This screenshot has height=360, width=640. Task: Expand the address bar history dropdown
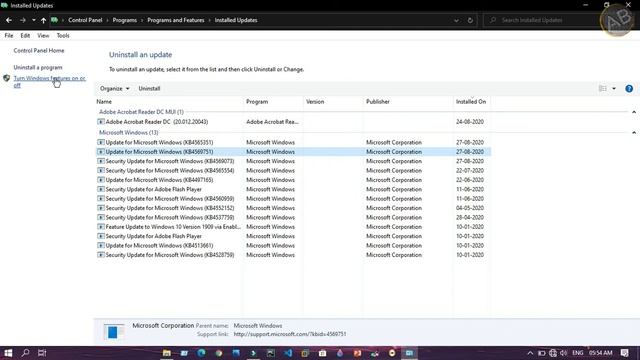(x=456, y=20)
